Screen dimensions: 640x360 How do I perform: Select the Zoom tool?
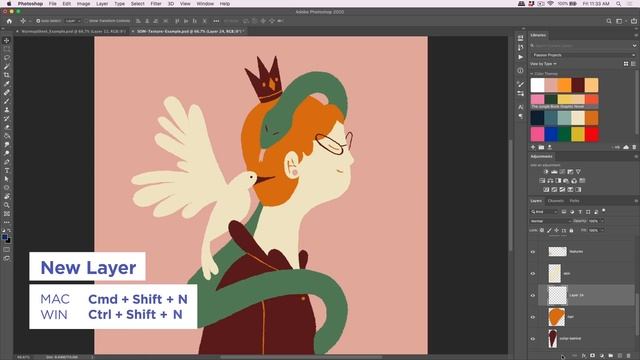7,205
